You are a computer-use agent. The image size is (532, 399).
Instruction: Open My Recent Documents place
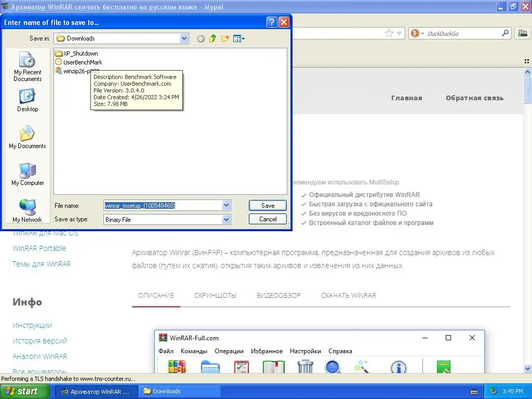(x=28, y=66)
